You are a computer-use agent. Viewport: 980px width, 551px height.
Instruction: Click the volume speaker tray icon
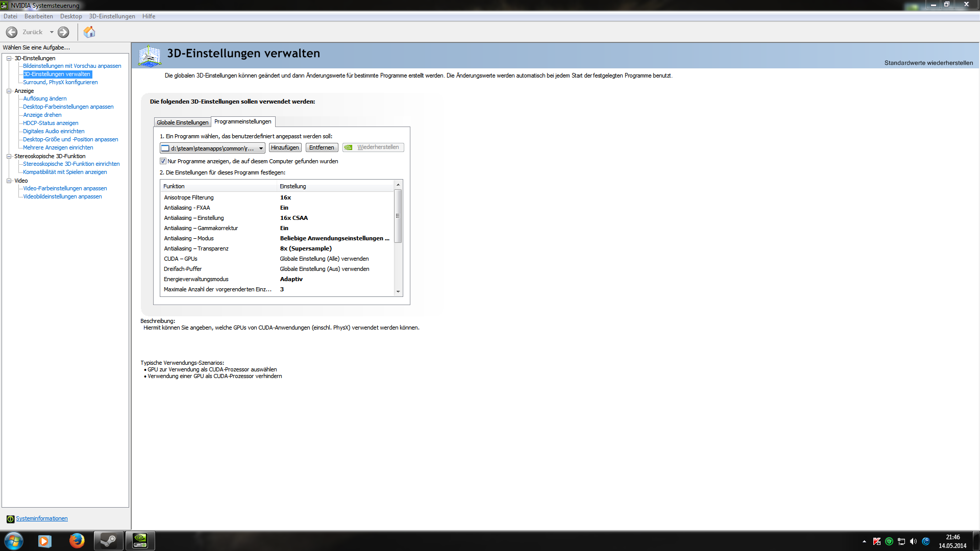pos(913,541)
